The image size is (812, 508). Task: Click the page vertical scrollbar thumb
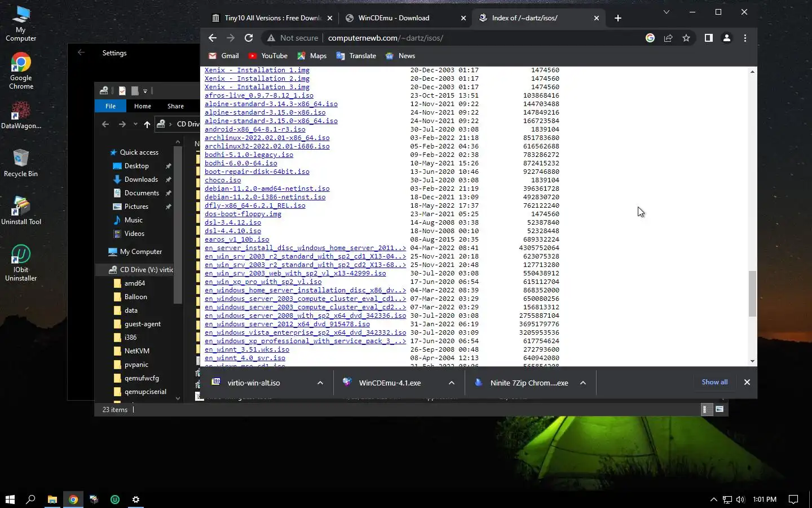(x=752, y=294)
